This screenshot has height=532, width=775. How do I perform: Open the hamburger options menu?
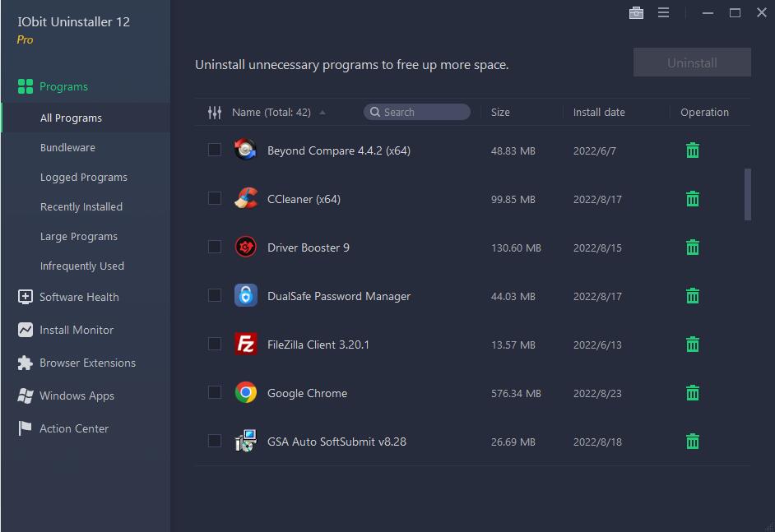663,12
